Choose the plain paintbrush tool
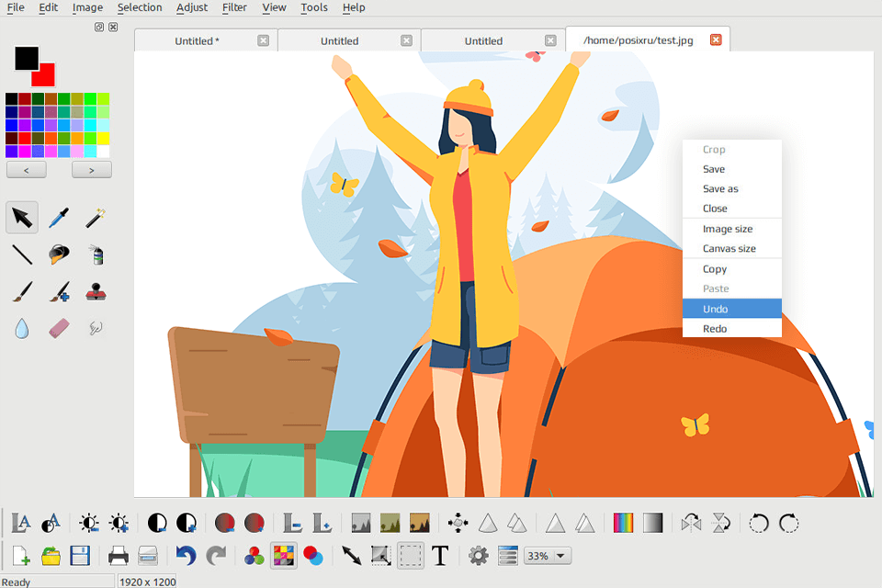Viewport: 882px width, 588px height. pos(22,292)
